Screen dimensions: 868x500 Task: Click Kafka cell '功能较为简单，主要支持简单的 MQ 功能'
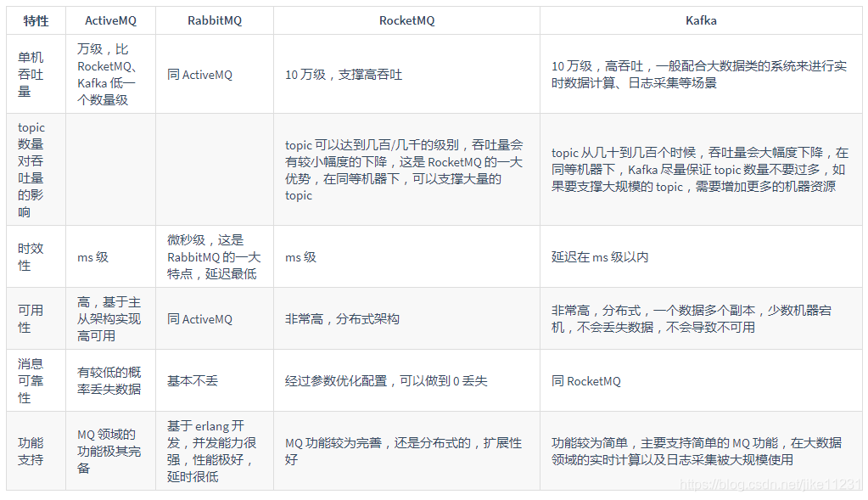click(x=701, y=451)
